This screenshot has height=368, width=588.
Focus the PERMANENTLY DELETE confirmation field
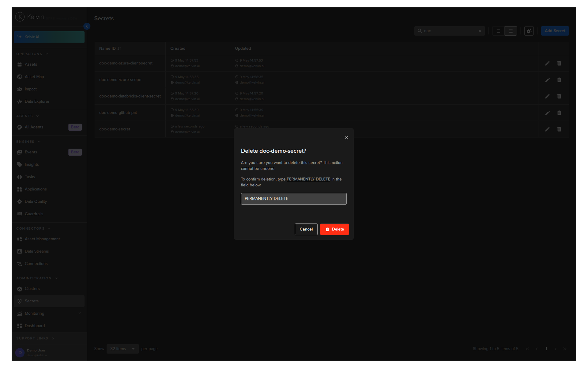tap(294, 198)
